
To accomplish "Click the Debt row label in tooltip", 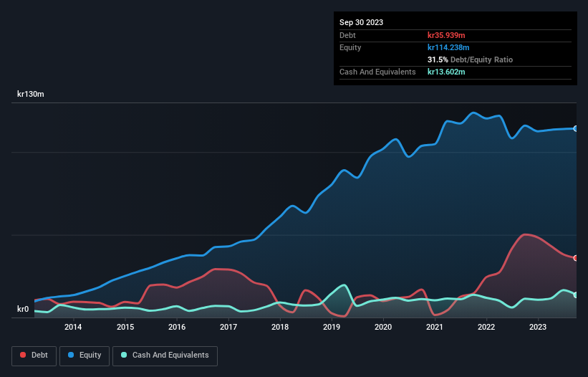I will (x=347, y=35).
